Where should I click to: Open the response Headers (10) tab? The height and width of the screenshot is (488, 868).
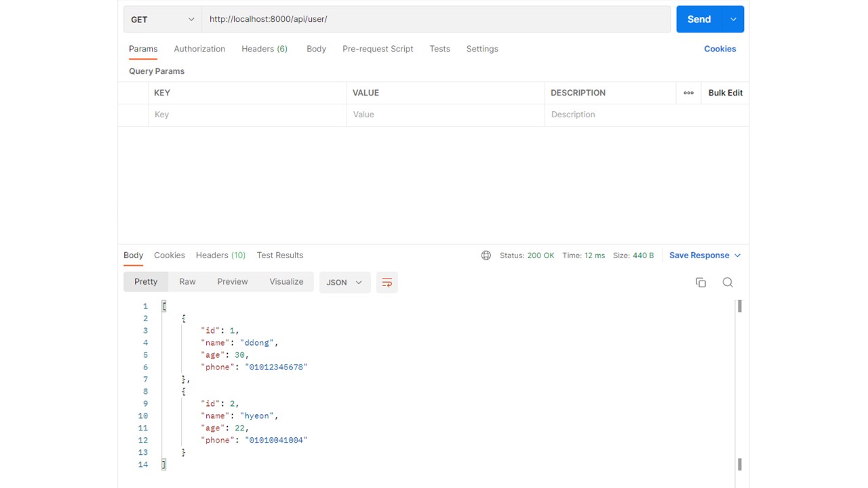pos(220,256)
